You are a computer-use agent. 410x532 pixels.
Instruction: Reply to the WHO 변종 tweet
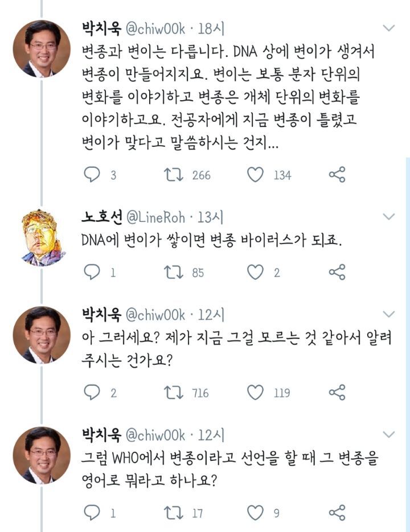(x=92, y=512)
